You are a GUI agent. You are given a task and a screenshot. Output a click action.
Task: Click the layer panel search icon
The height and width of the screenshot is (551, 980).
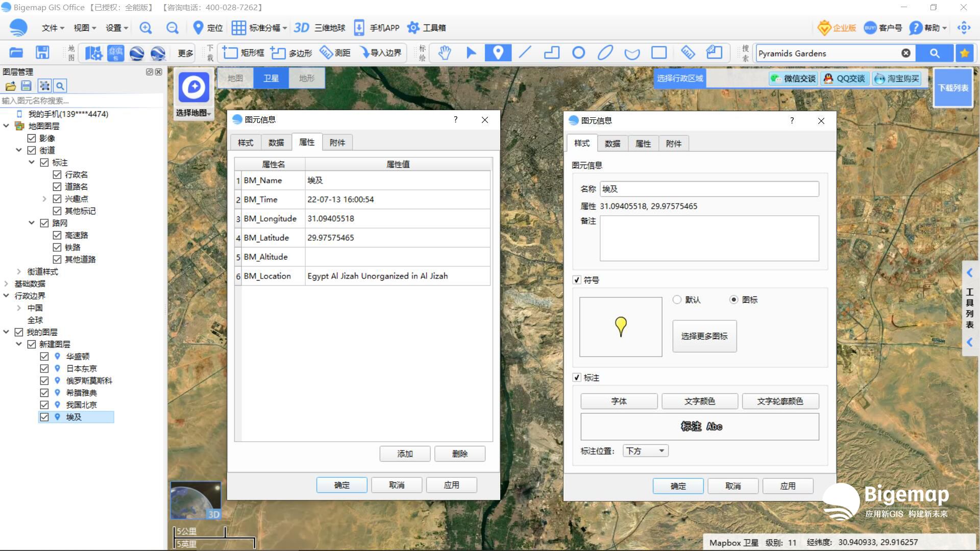(60, 86)
